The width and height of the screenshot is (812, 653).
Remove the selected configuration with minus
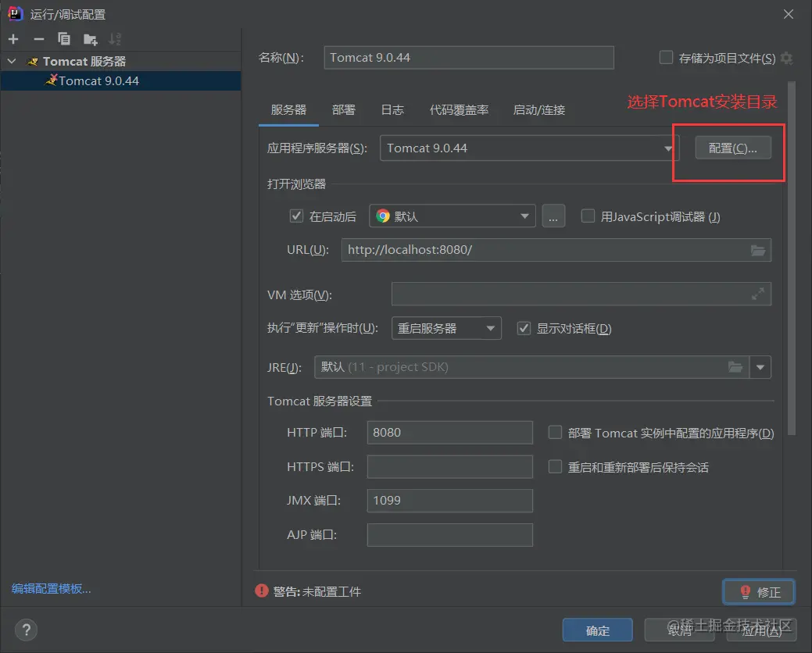pos(39,39)
